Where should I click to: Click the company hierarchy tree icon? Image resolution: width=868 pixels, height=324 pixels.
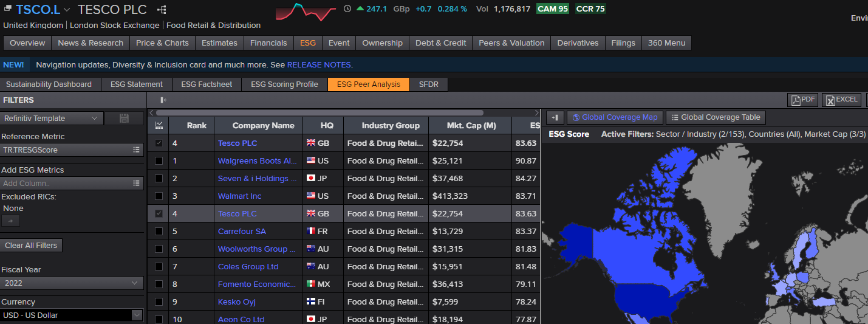[x=162, y=10]
